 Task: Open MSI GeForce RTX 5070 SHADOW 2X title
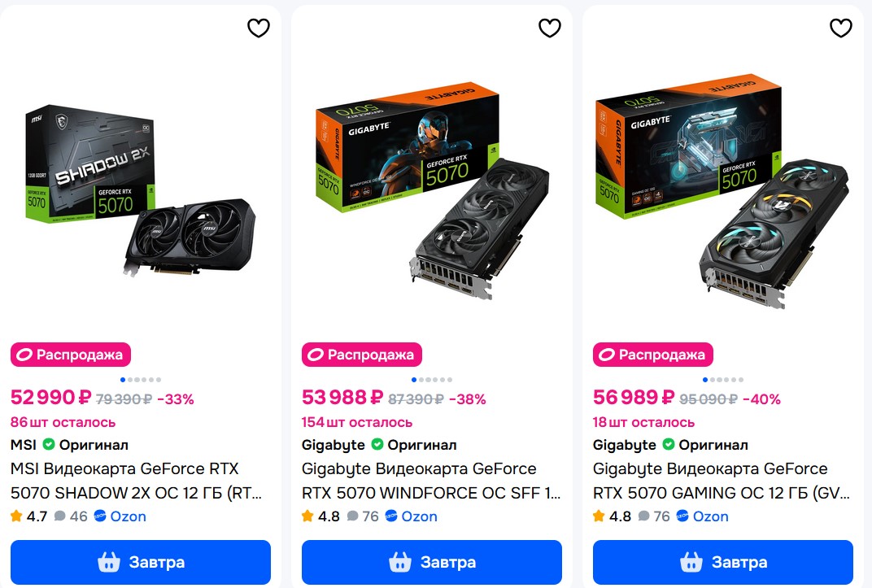(136, 481)
